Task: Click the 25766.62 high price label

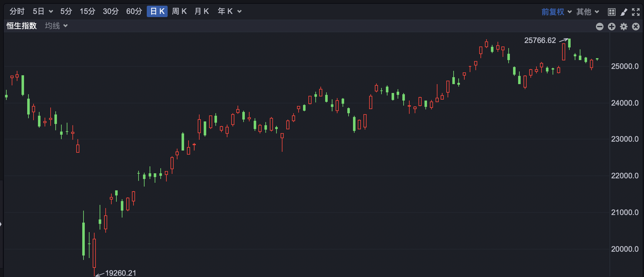Action: click(540, 40)
